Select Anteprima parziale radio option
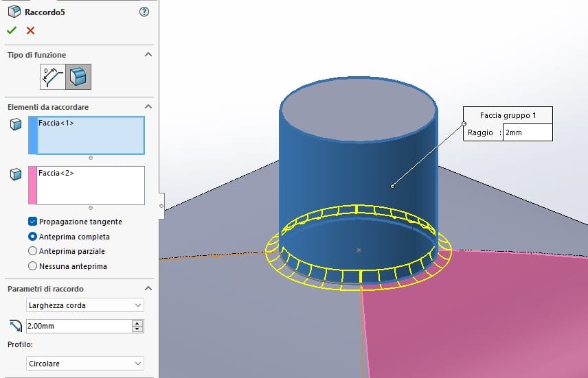The width and height of the screenshot is (588, 378). click(32, 250)
